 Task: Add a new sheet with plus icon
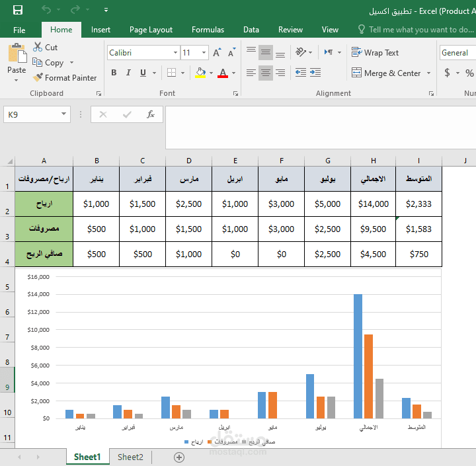click(179, 457)
